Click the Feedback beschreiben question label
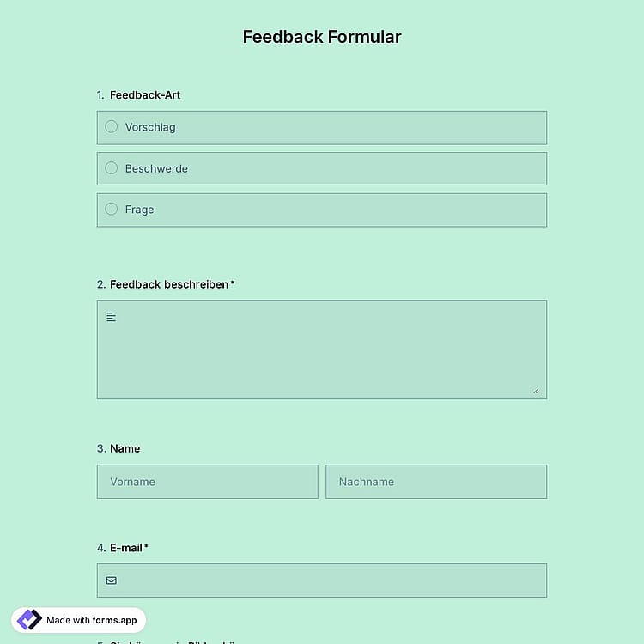This screenshot has width=644, height=644. point(169,284)
